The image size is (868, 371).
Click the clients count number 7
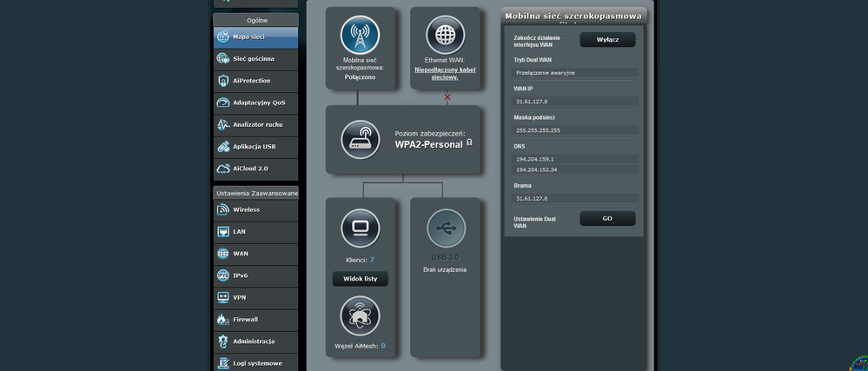click(372, 260)
